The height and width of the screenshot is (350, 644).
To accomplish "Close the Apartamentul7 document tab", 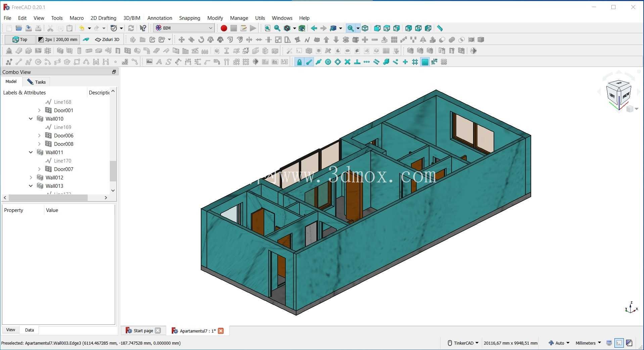I will [221, 331].
